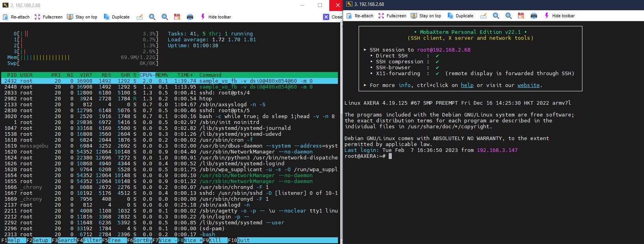Raise nice value with F8 Nice + button
The width and height of the screenshot is (644, 244).
point(190,240)
